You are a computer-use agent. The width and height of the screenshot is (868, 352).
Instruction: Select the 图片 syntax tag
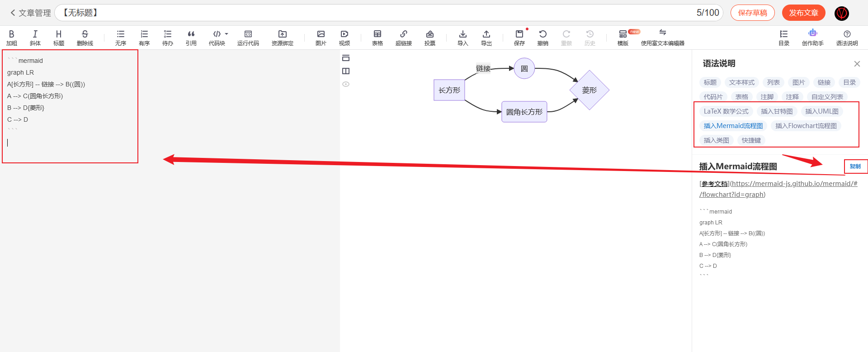799,82
